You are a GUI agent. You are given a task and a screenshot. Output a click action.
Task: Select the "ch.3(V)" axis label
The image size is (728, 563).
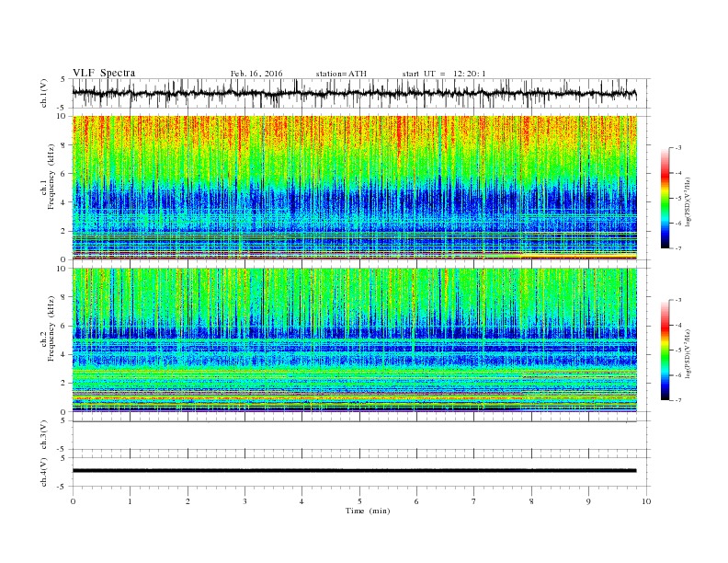tap(44, 435)
